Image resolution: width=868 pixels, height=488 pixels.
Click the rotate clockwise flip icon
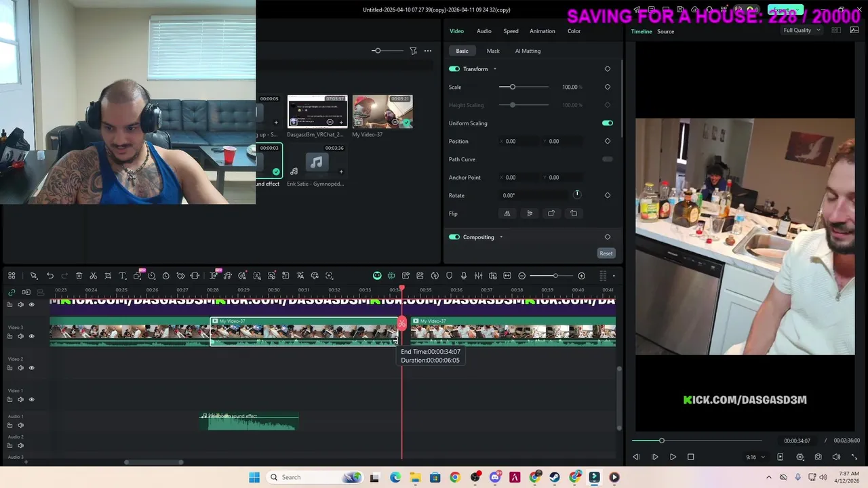click(551, 213)
